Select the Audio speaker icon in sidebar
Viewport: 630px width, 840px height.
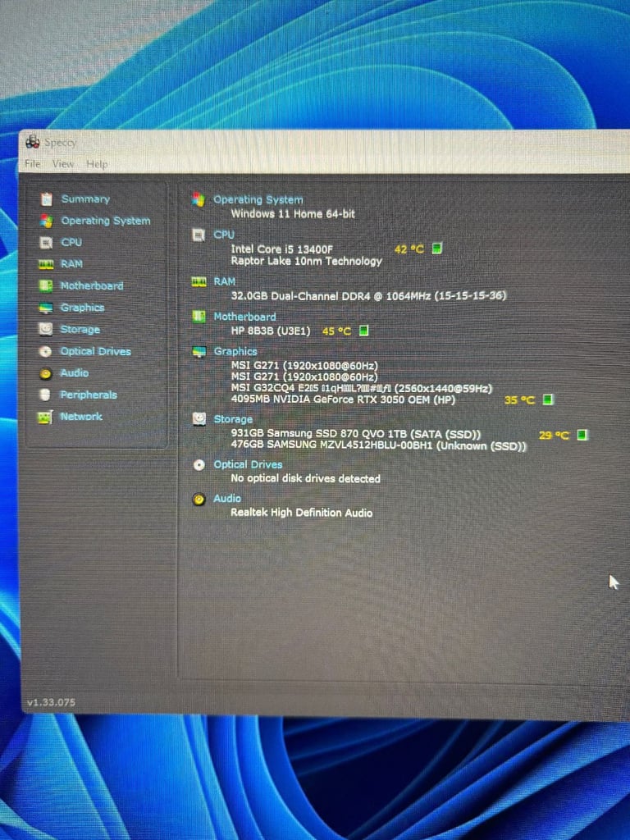46,373
